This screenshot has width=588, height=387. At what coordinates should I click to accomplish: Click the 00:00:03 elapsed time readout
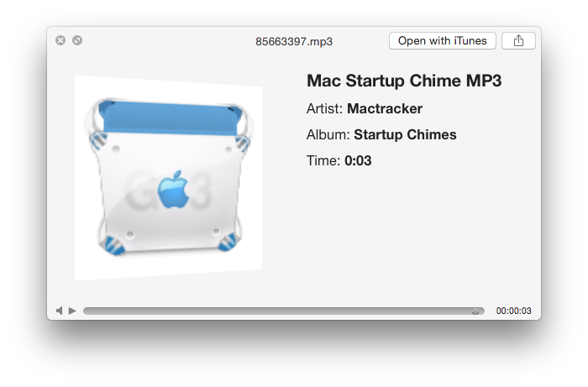(514, 311)
